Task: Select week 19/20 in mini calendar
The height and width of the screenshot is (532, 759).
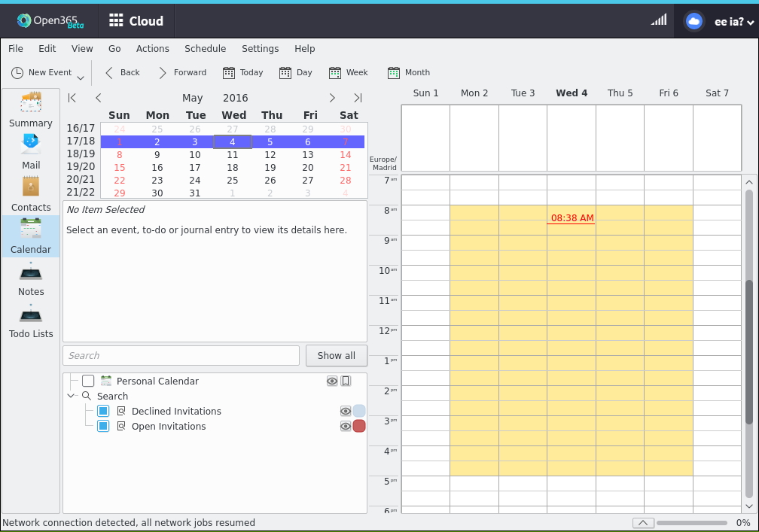Action: pyautogui.click(x=81, y=166)
